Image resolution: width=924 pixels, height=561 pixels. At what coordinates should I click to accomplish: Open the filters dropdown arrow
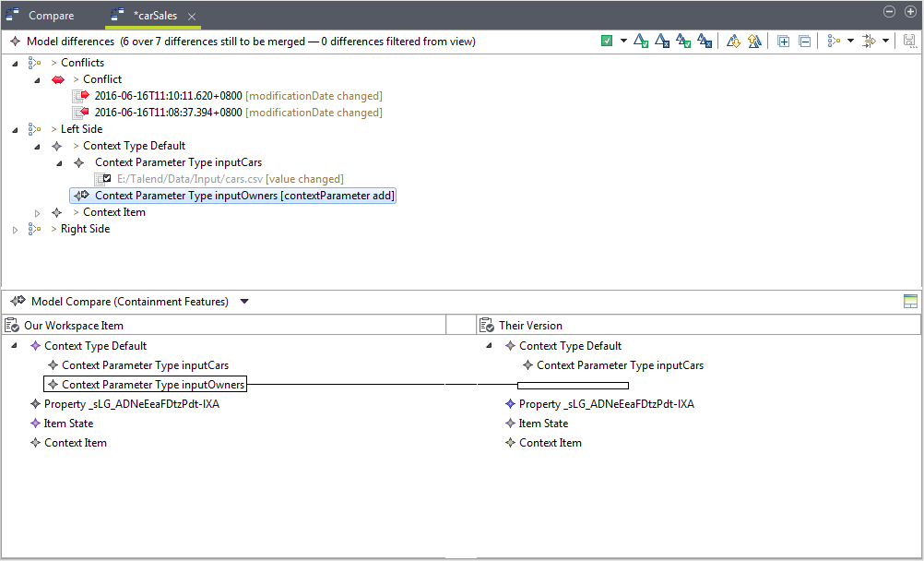pos(885,41)
